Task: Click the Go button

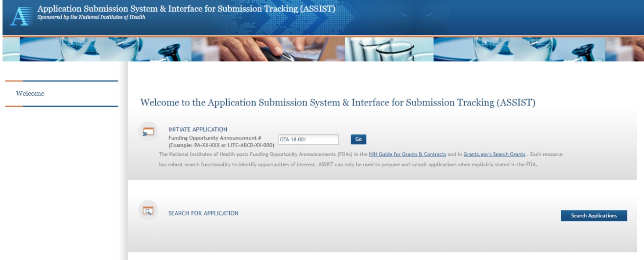Action: (x=358, y=140)
